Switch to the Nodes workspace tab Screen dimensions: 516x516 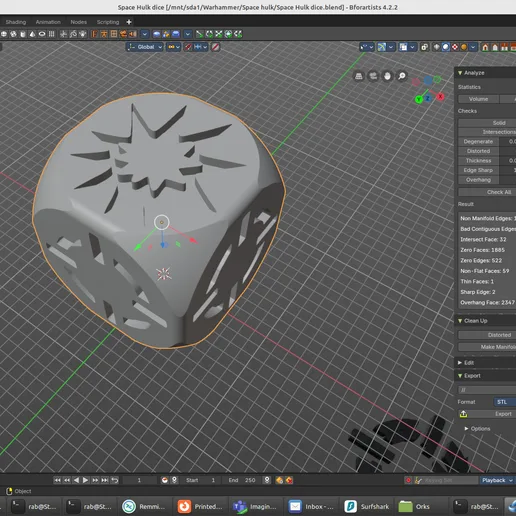point(79,22)
